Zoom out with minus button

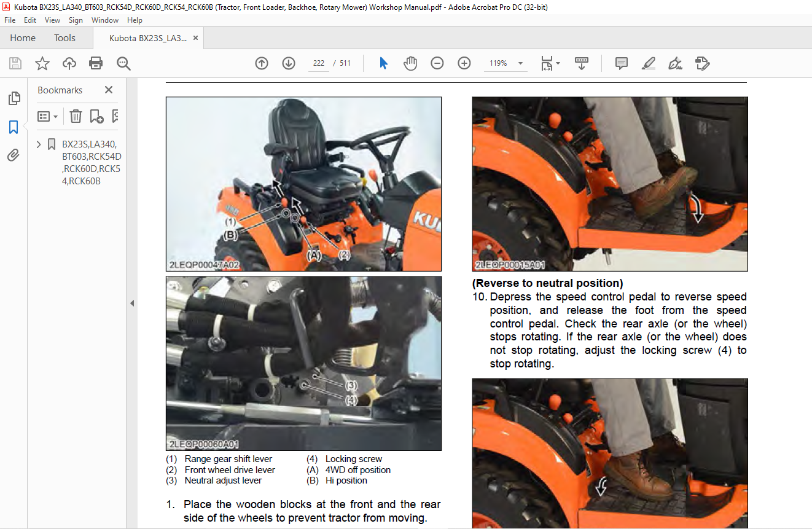tap(437, 63)
